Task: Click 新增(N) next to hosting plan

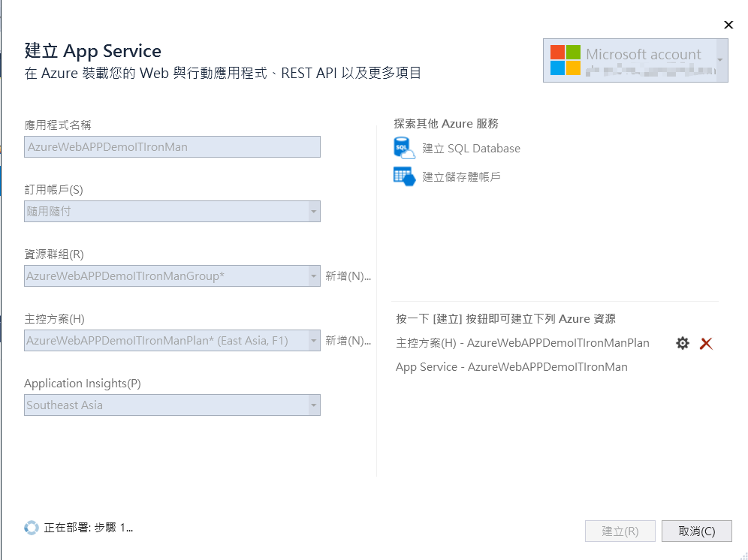Action: pyautogui.click(x=348, y=341)
